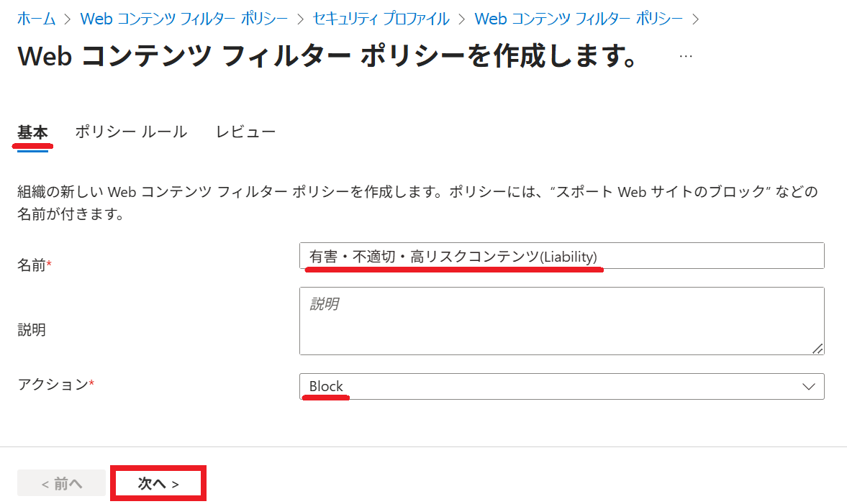This screenshot has height=504, width=847.
Task: Open the セキュリティ プロファイル breadcrumb
Action: click(381, 19)
